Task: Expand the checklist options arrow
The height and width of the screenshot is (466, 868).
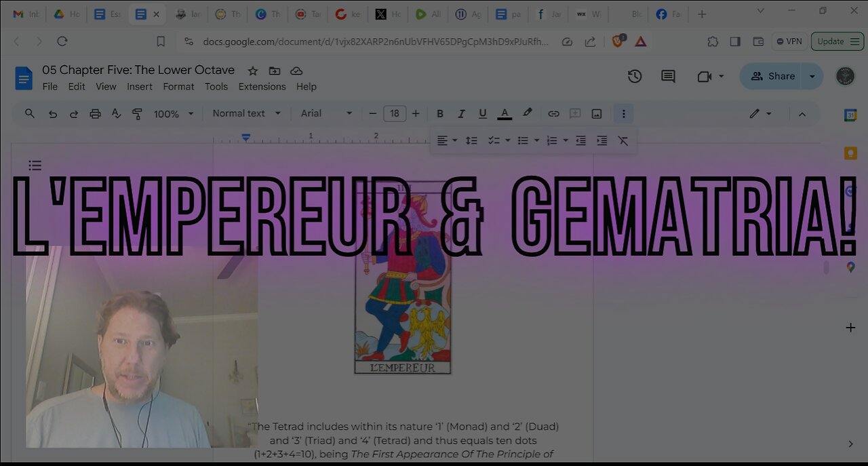Action: coord(507,140)
